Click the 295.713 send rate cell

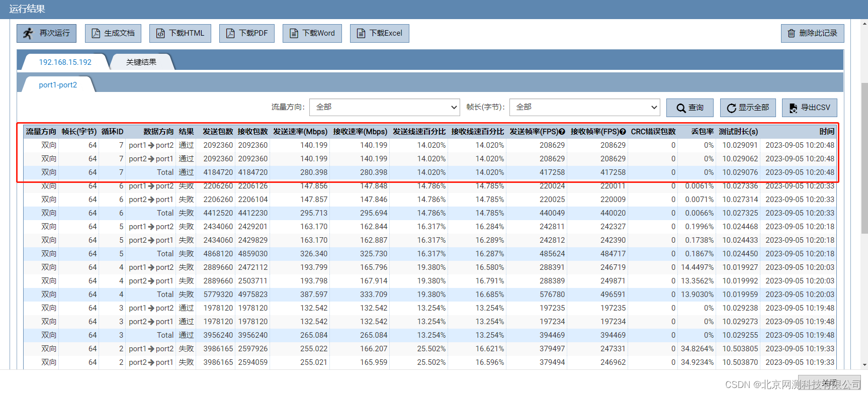(x=314, y=213)
